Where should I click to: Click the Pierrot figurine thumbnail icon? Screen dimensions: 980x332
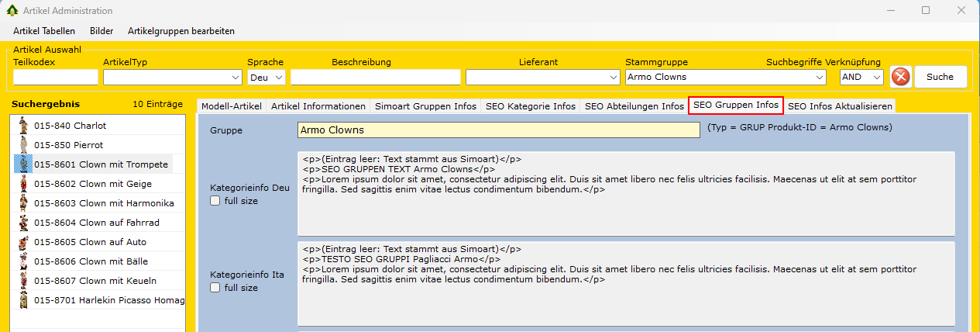click(23, 145)
